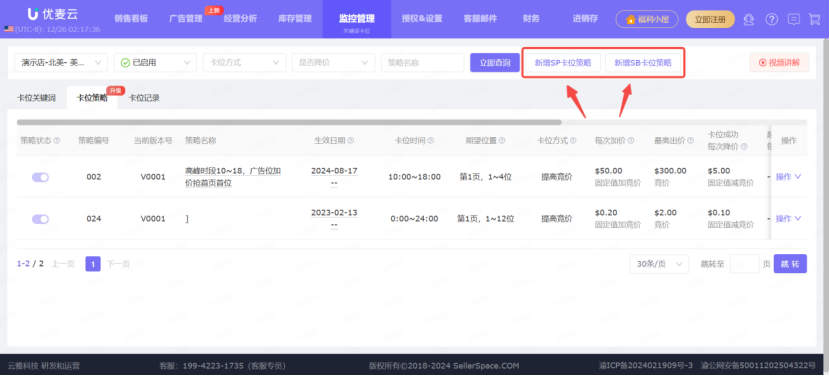The height and width of the screenshot is (376, 830).
Task: Click the $300.00 max bid cell
Action: coord(670,171)
